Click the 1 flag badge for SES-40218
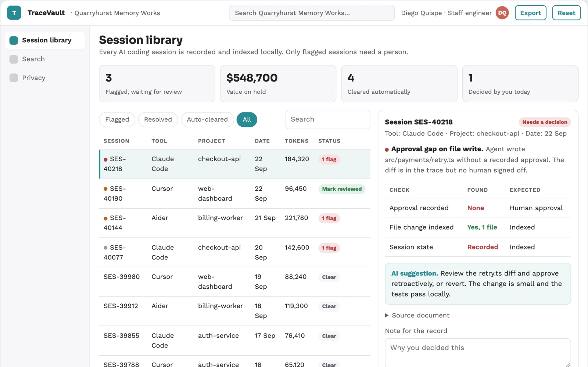Screen dimensions: 588x367 tap(329, 159)
